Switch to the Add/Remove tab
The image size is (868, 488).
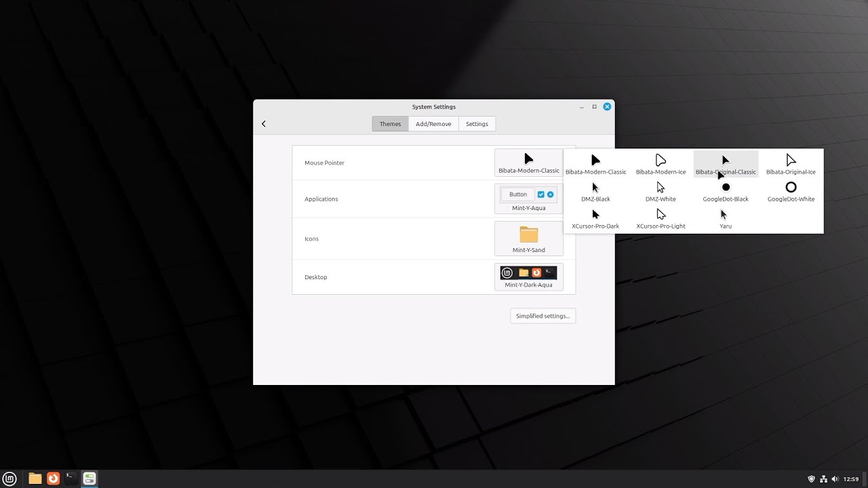click(x=433, y=124)
